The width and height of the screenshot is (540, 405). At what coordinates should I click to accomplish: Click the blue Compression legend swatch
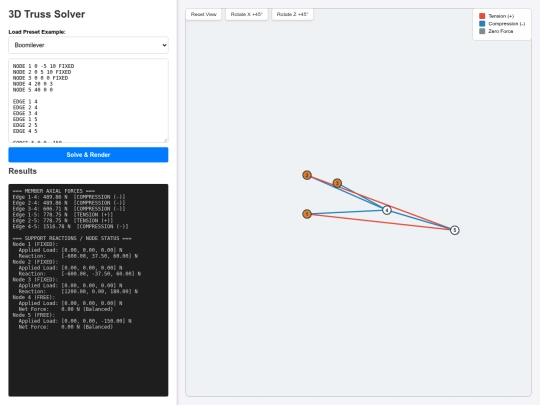tap(482, 24)
